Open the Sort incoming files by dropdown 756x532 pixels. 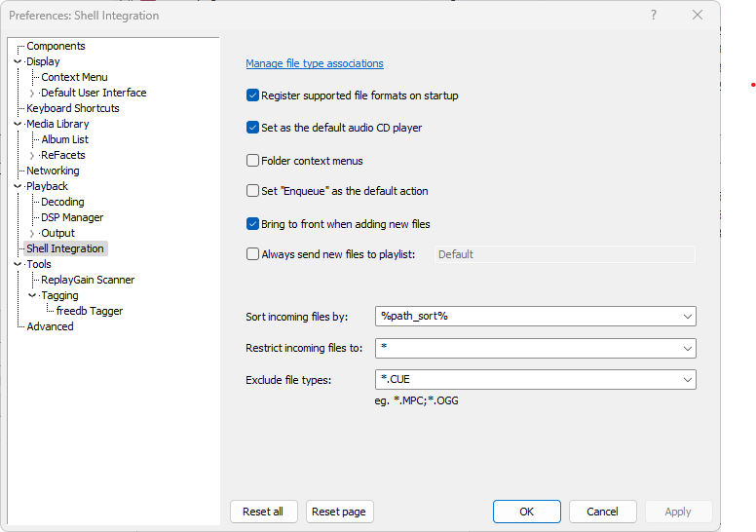point(688,316)
